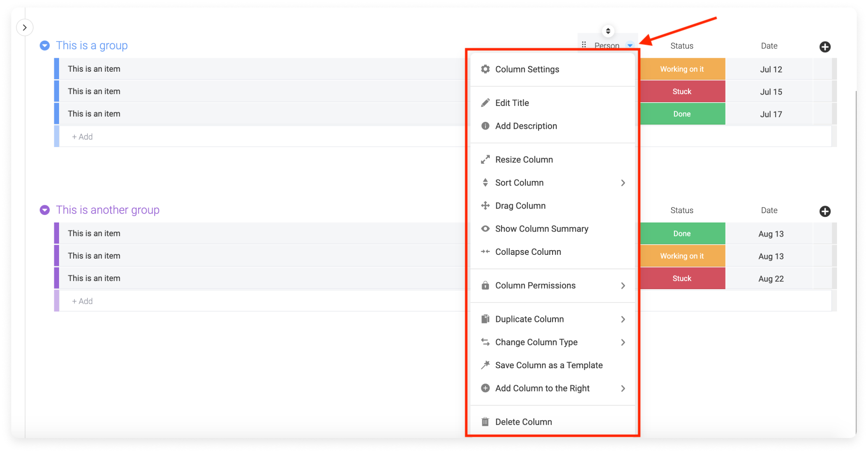Image resolution: width=868 pixels, height=453 pixels.
Task: Add a column with first group's plus icon
Action: 825,47
